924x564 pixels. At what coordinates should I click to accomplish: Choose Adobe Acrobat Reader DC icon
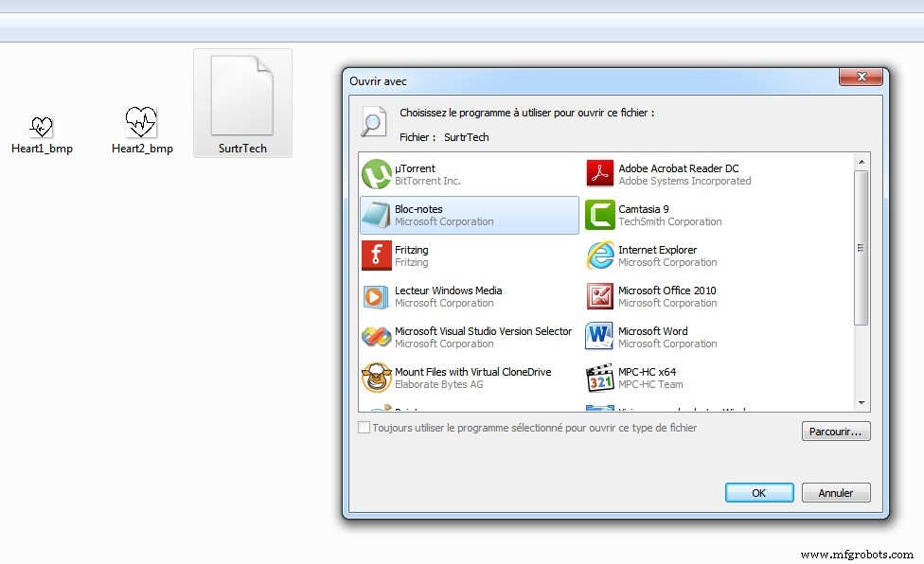tap(600, 175)
